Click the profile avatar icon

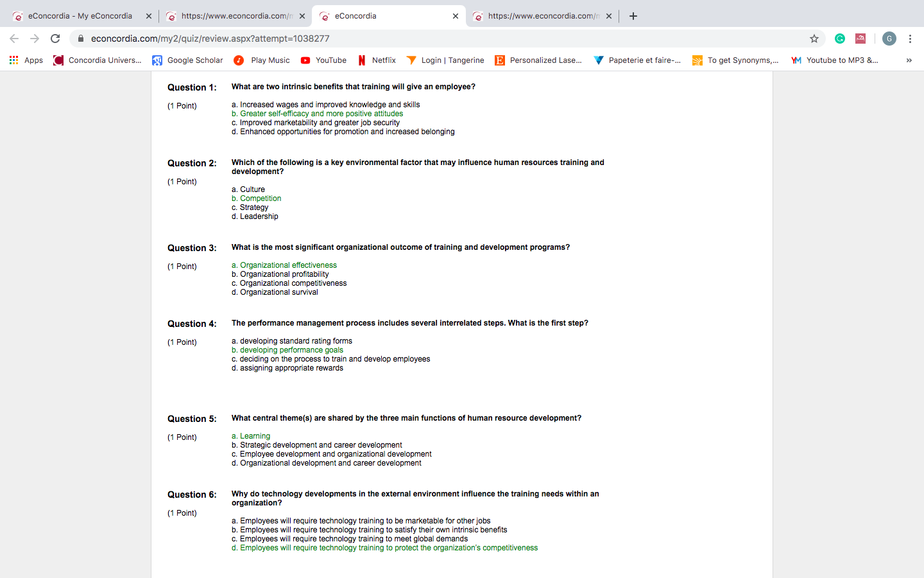pos(889,39)
